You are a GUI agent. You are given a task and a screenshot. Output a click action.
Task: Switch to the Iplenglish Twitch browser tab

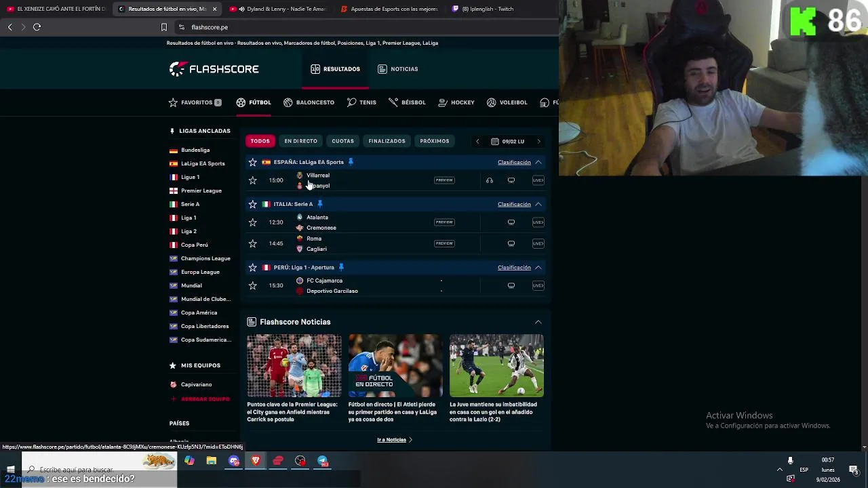(484, 9)
